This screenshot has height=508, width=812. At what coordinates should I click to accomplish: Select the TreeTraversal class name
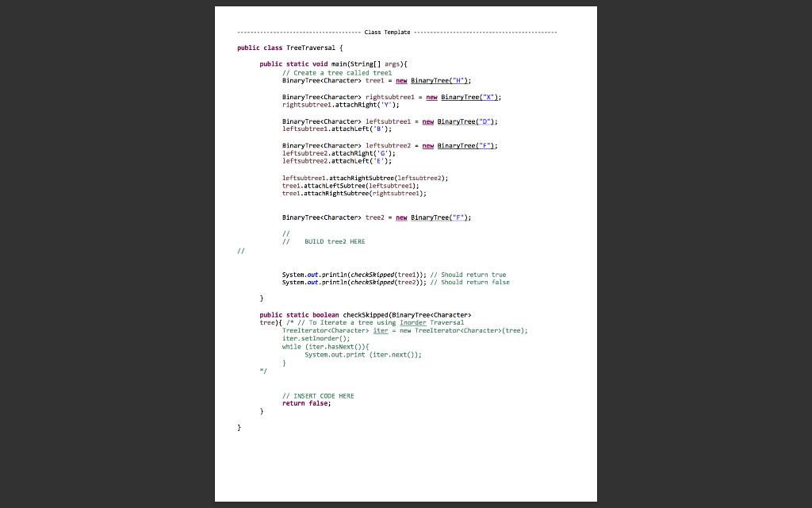pyautogui.click(x=309, y=48)
